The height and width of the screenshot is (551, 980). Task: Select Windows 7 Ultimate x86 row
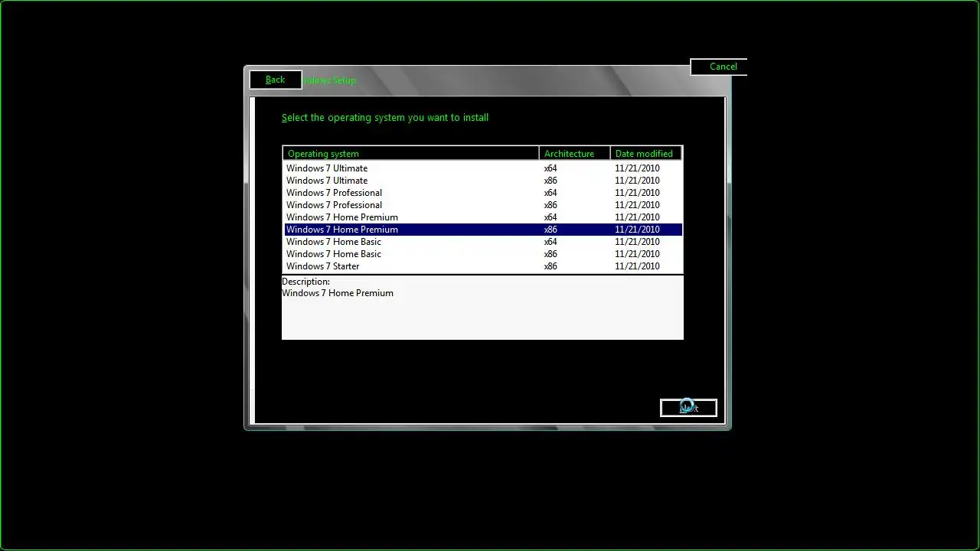point(482,181)
